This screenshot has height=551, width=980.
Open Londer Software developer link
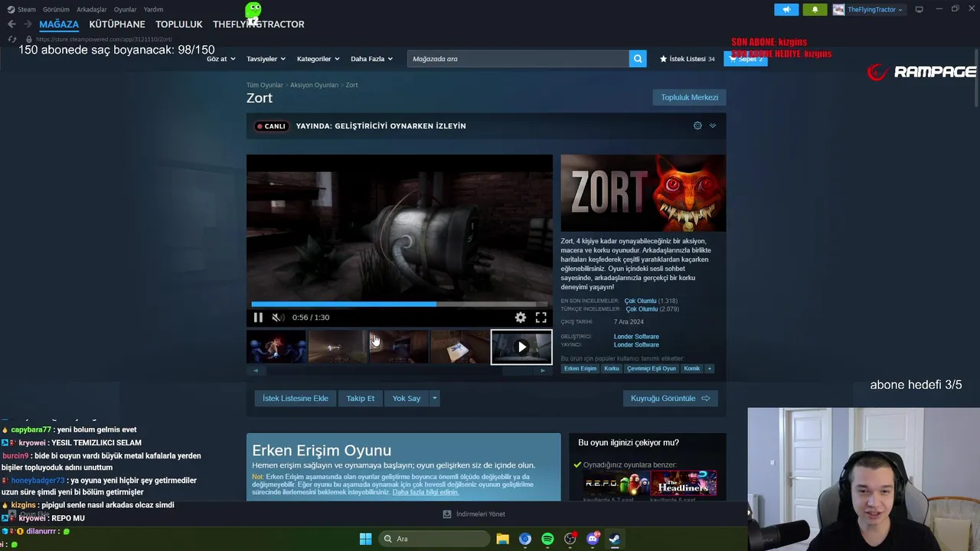point(636,337)
